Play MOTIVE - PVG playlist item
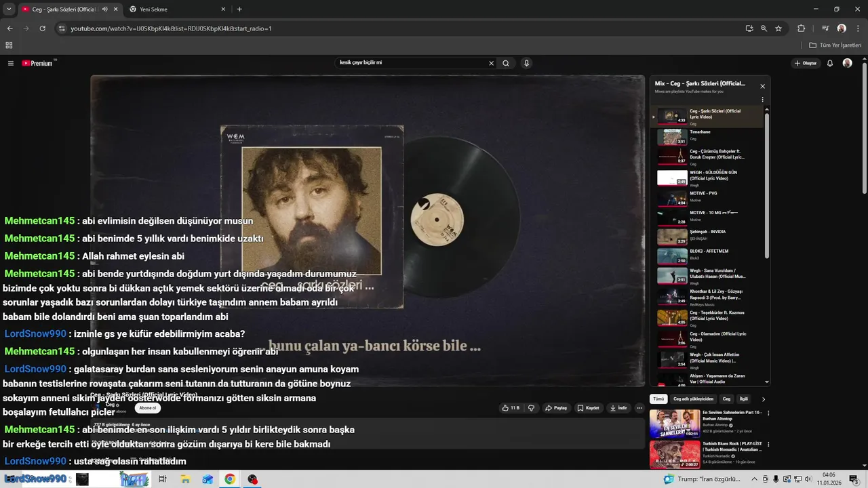This screenshot has width=868, height=488. point(707,197)
